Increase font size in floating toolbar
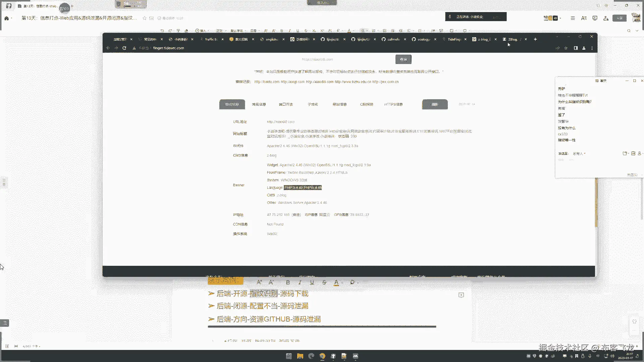The height and width of the screenshot is (362, 644). tap(259, 282)
